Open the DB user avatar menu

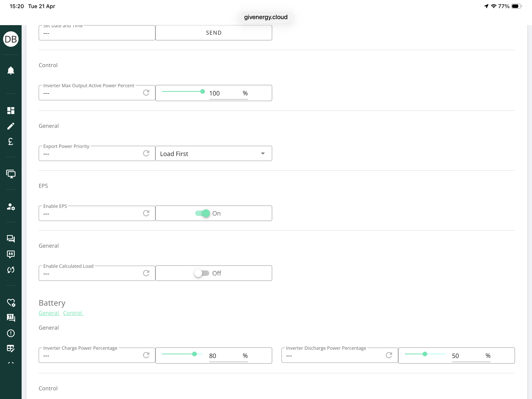click(x=11, y=39)
